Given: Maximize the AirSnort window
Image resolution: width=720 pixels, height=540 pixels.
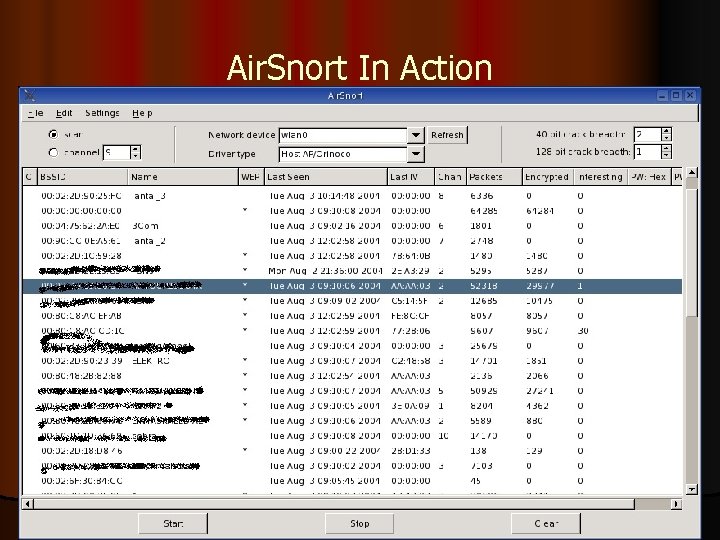Looking at the screenshot, I should (x=676, y=96).
